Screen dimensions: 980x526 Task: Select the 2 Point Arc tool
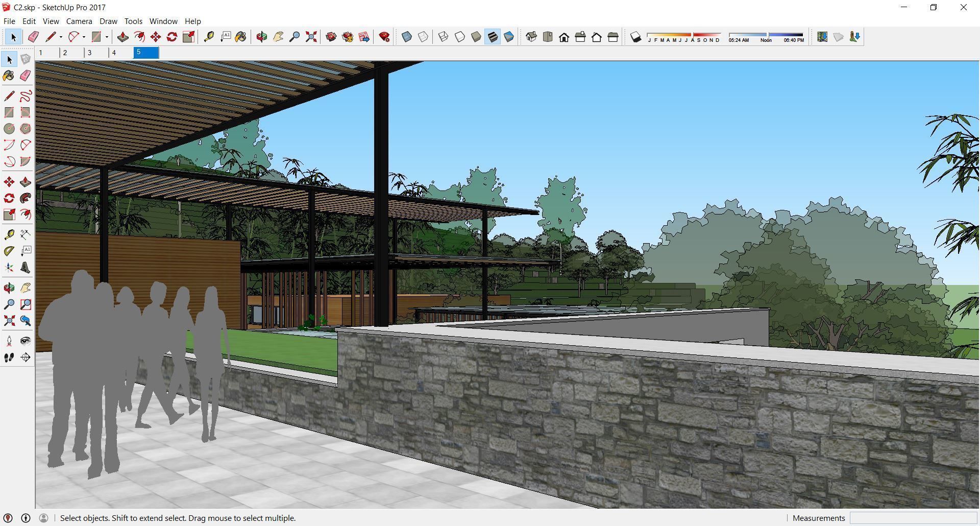(26, 145)
